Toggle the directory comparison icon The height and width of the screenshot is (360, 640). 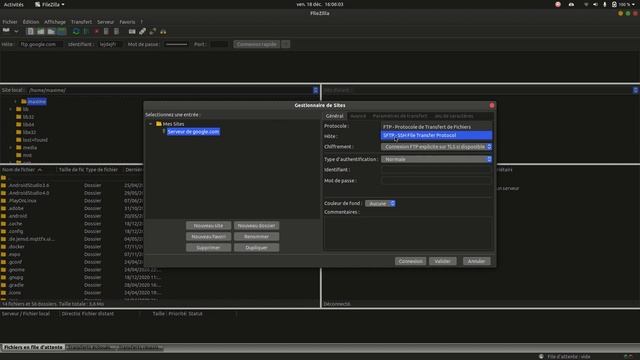coord(142,31)
